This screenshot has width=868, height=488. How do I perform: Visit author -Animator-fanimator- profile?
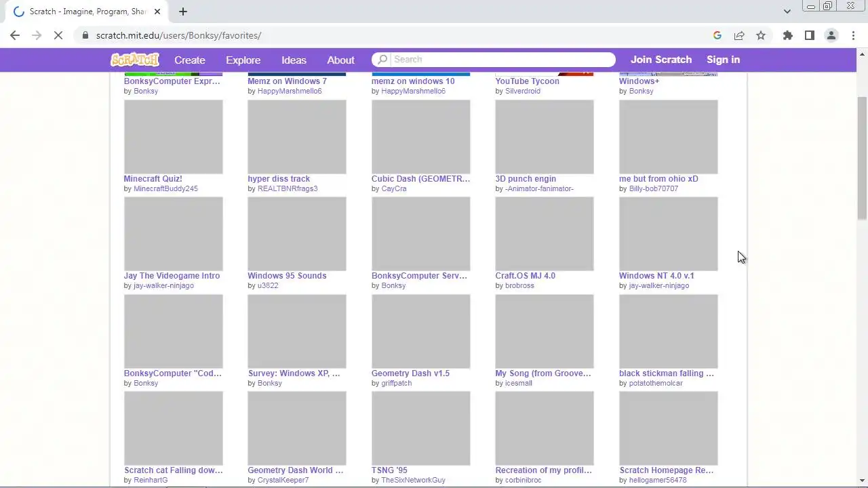pyautogui.click(x=539, y=188)
